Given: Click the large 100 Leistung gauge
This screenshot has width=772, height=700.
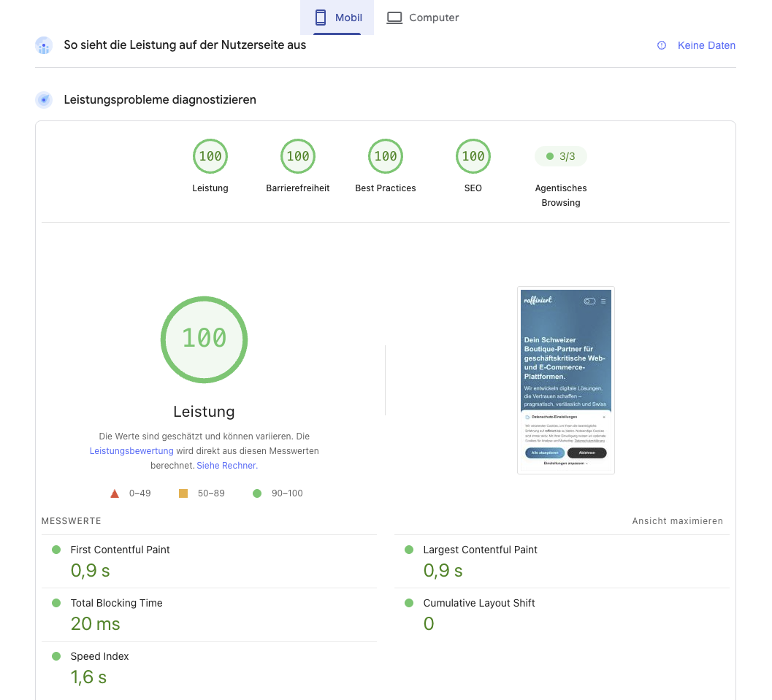Looking at the screenshot, I should point(205,339).
